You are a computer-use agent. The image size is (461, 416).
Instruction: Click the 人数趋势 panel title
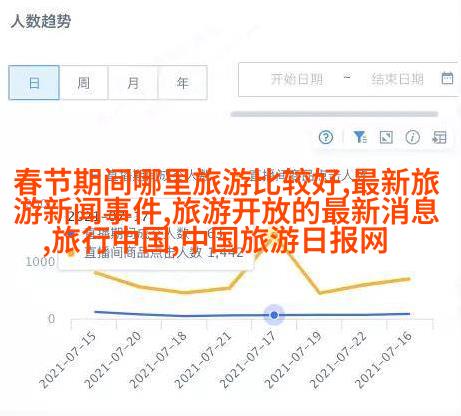pos(41,21)
